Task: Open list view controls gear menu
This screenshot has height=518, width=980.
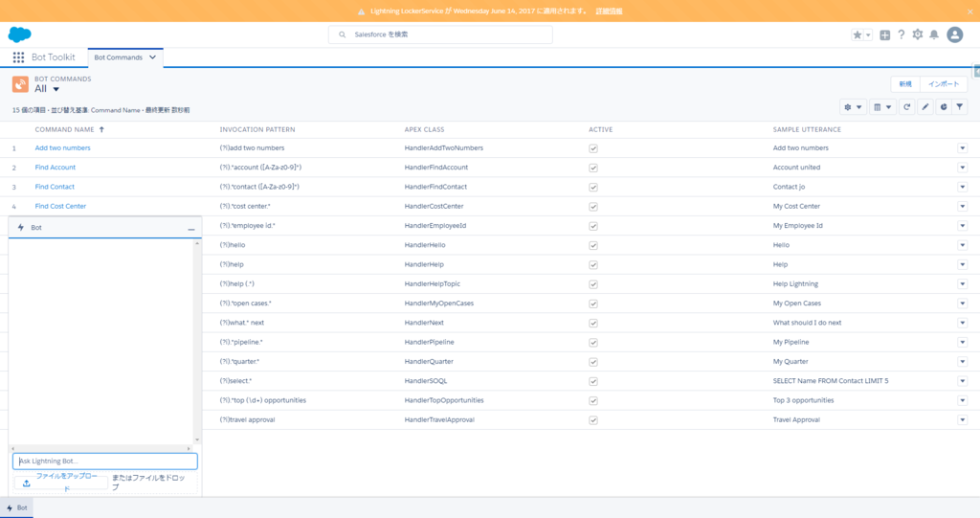Action: point(853,107)
